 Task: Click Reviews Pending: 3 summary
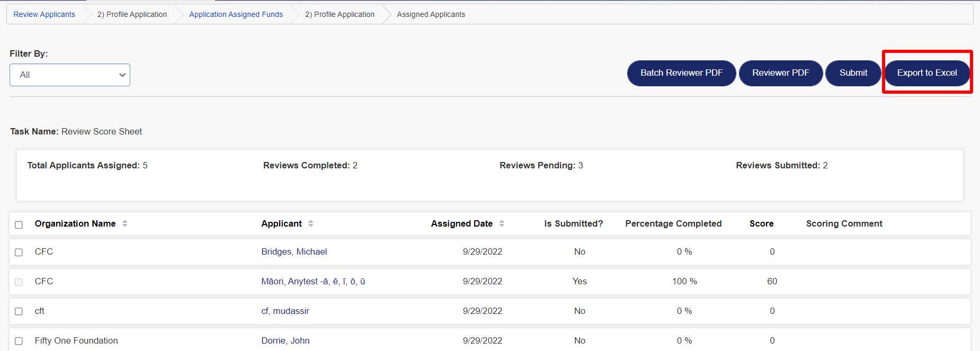point(541,165)
